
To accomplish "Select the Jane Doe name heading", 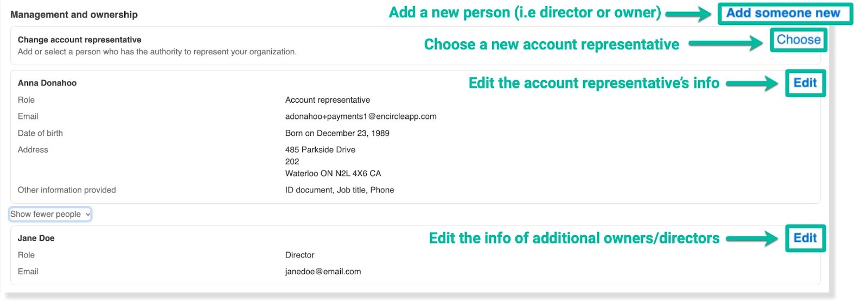I will pyautogui.click(x=36, y=238).
